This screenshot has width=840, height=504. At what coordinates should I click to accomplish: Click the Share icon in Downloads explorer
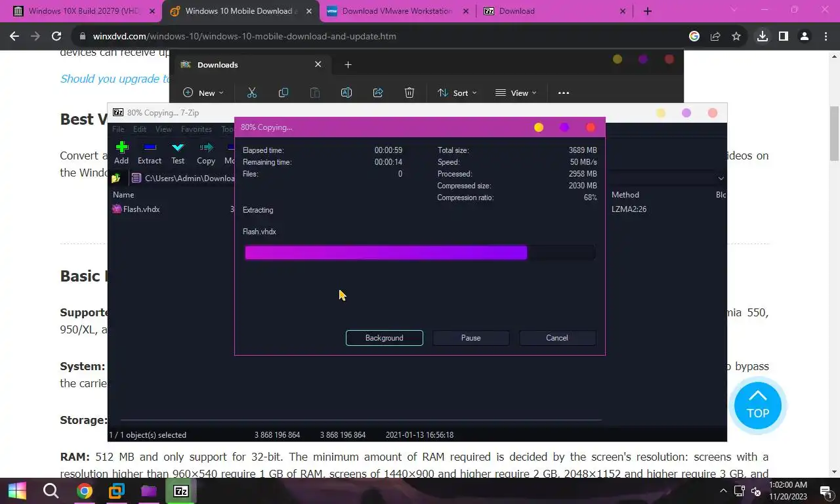pos(378,93)
